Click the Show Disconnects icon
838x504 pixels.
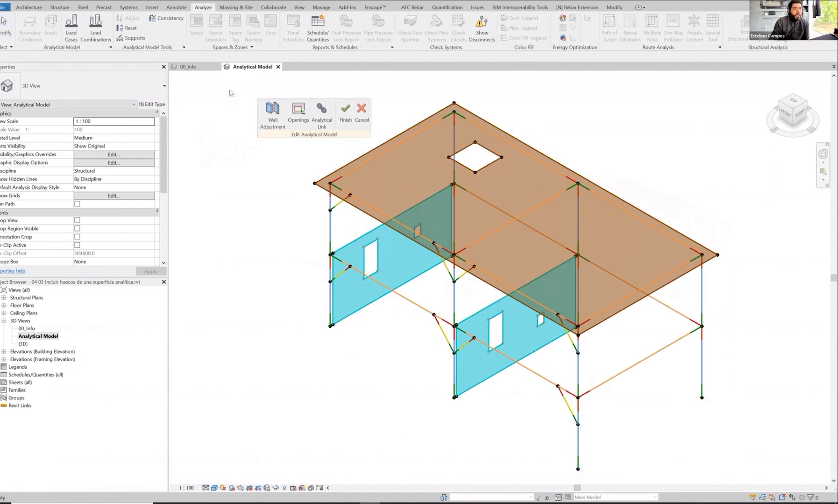(x=482, y=22)
